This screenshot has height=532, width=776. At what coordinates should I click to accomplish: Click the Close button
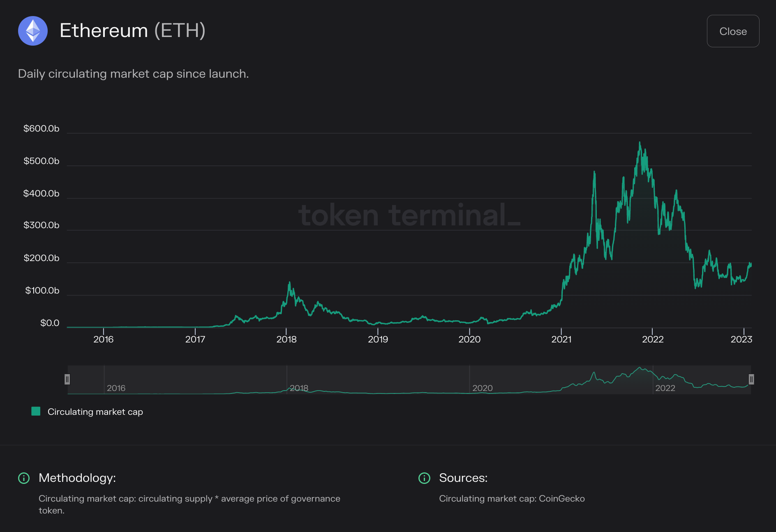tap(733, 31)
